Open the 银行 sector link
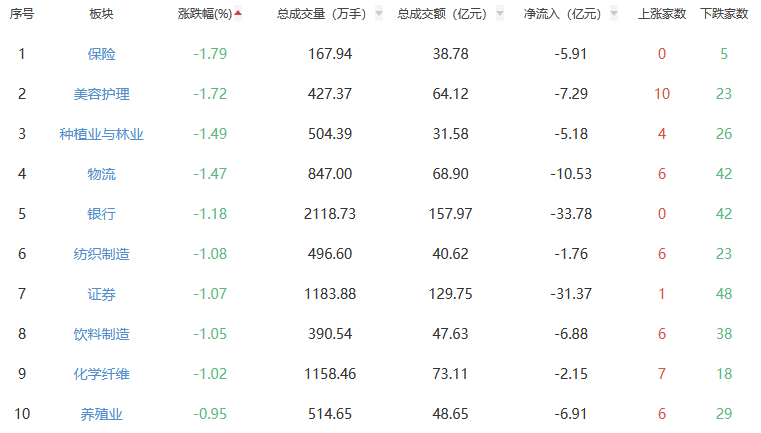 click(x=101, y=214)
